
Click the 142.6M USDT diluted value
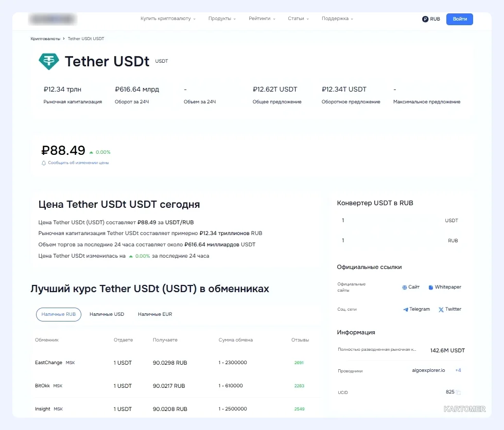[x=447, y=350]
